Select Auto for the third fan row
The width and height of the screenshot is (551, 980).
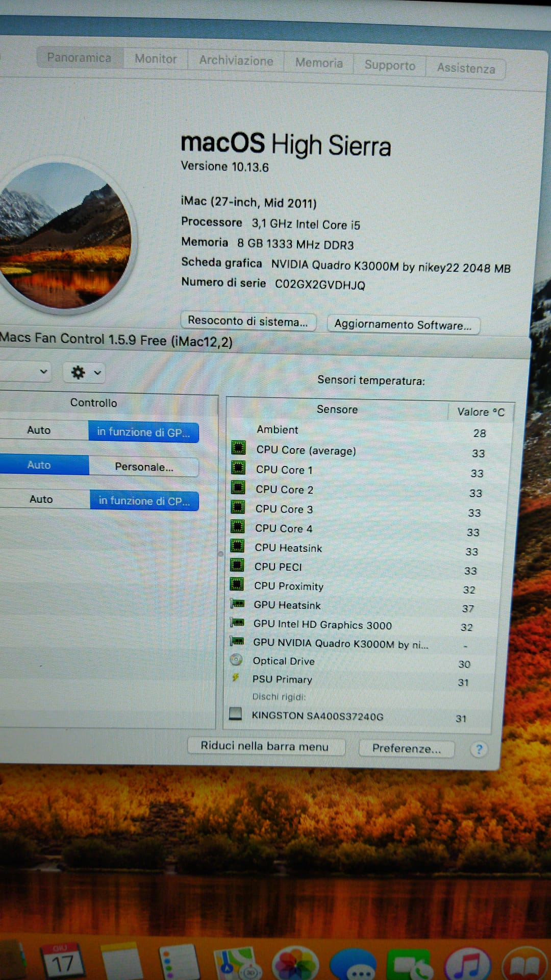point(41,499)
